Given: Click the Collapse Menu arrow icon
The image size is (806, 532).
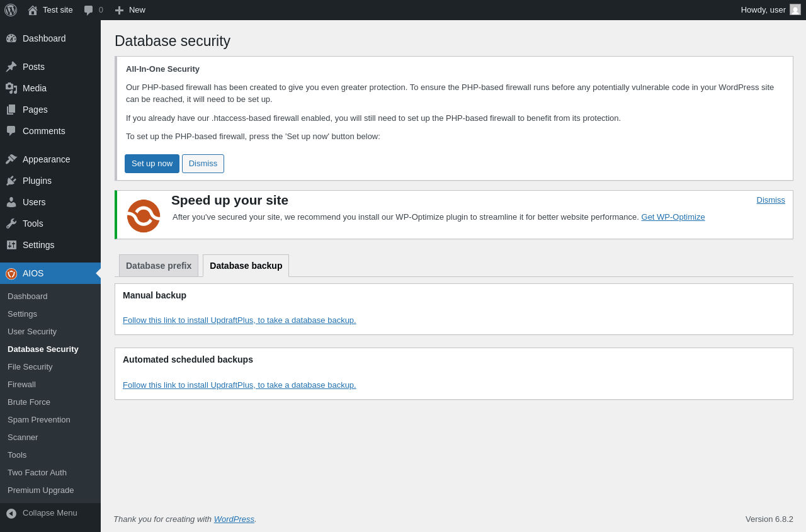Looking at the screenshot, I should pyautogui.click(x=11, y=513).
